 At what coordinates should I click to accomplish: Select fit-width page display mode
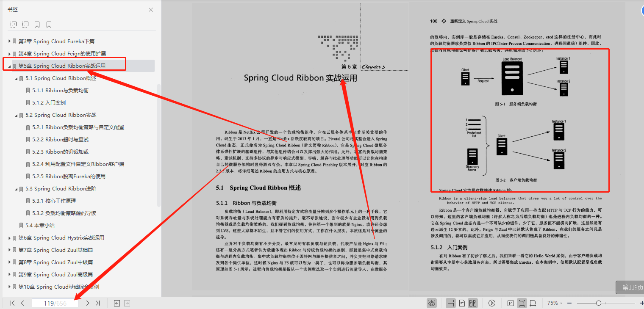pos(533,303)
